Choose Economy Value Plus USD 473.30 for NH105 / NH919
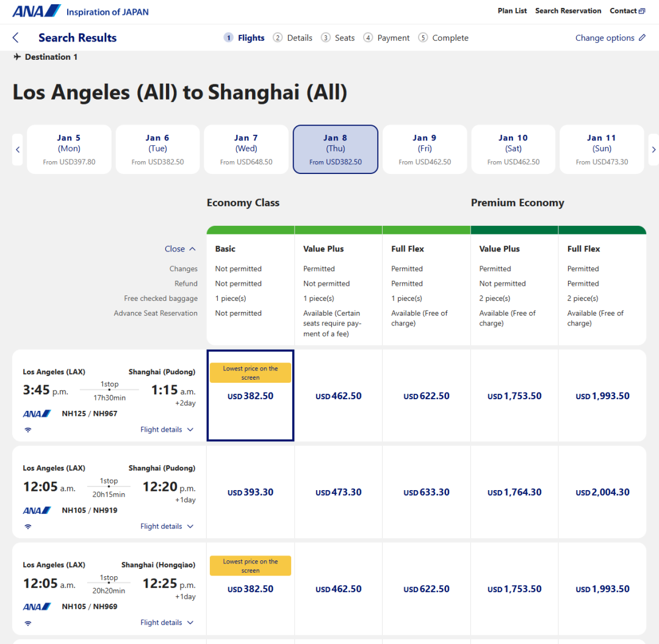Viewport: 659px width, 644px height. click(x=338, y=493)
